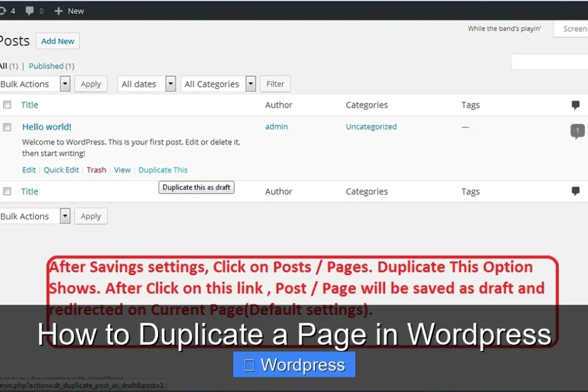This screenshot has height=392, width=588.
Task: Tick the select-all checkbox in footer row
Action: [7, 192]
